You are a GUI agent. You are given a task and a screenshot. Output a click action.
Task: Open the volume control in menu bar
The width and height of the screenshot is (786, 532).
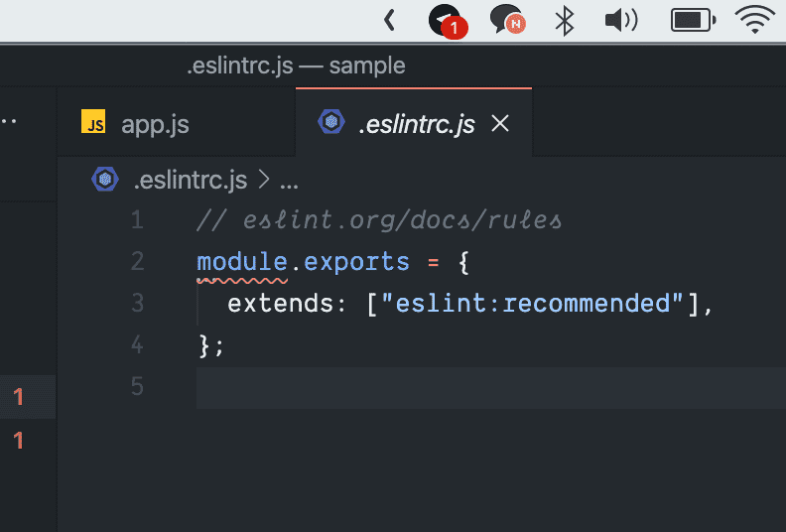point(620,20)
